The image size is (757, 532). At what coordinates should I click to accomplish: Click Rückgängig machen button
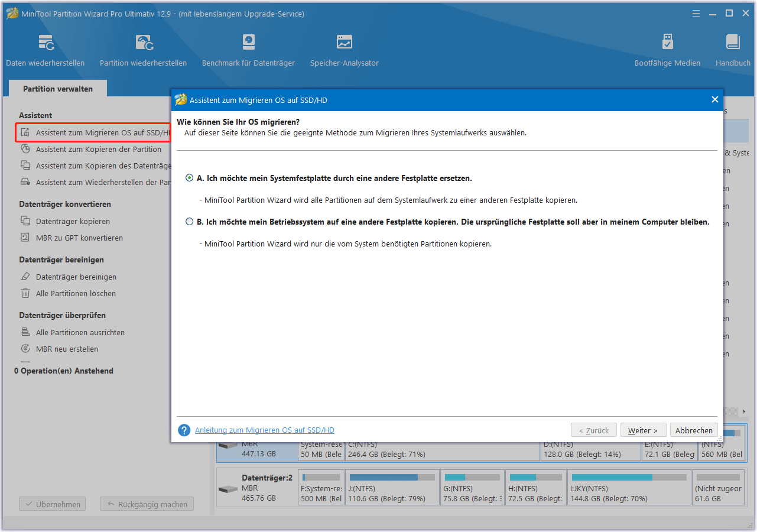[147, 504]
